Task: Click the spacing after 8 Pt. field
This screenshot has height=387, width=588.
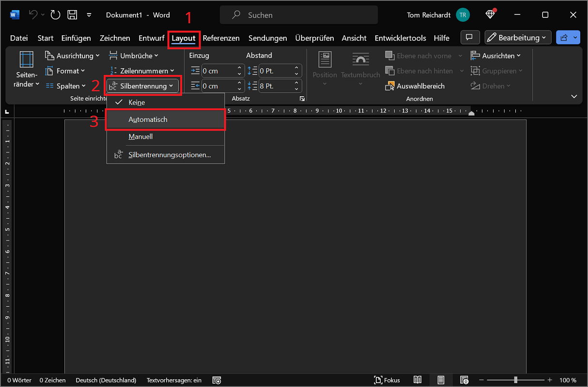Action: 276,86
